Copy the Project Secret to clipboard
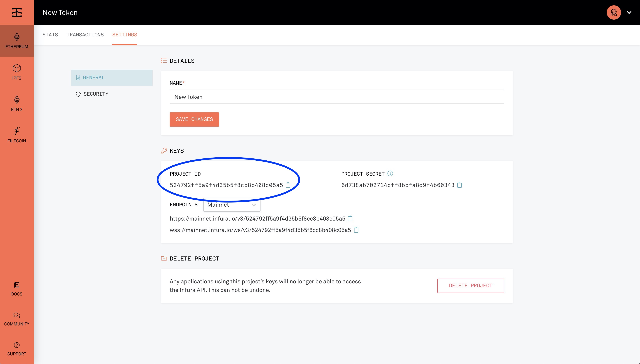The image size is (640, 364). pos(460,185)
